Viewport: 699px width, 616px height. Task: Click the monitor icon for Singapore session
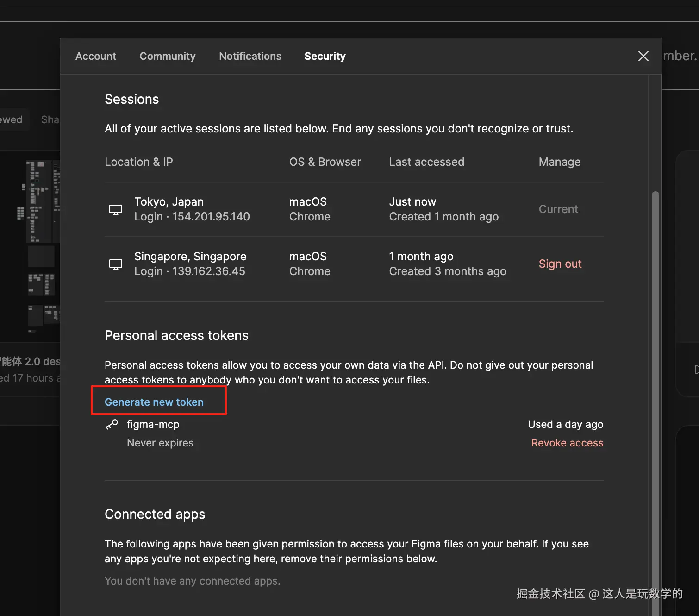(116, 264)
